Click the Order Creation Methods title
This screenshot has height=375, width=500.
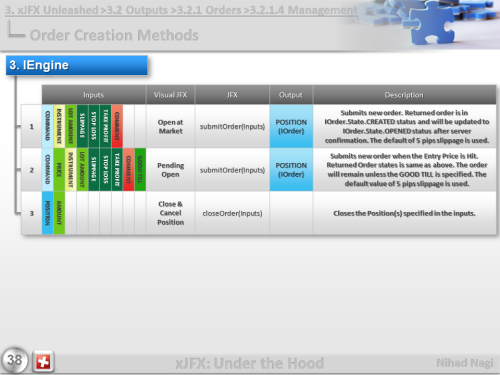(x=114, y=35)
